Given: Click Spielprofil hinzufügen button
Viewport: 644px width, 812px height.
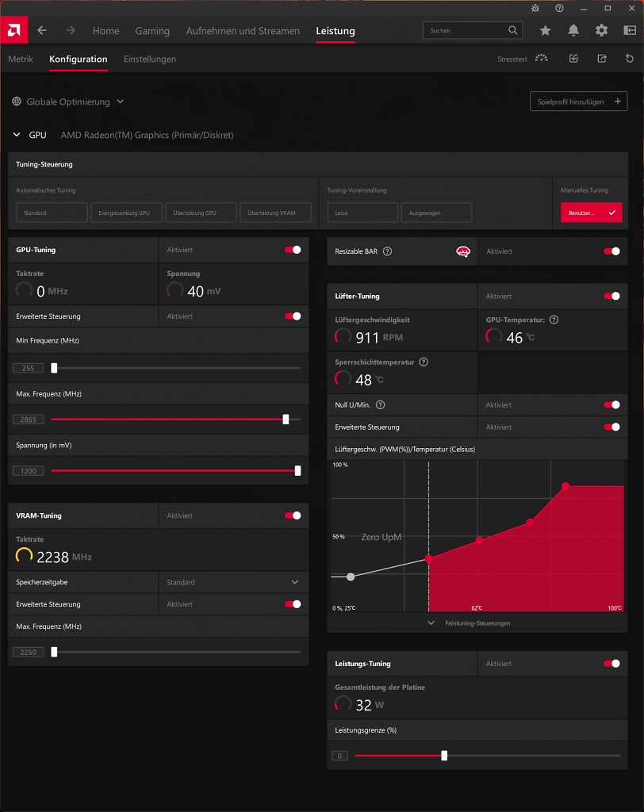Looking at the screenshot, I should point(579,101).
